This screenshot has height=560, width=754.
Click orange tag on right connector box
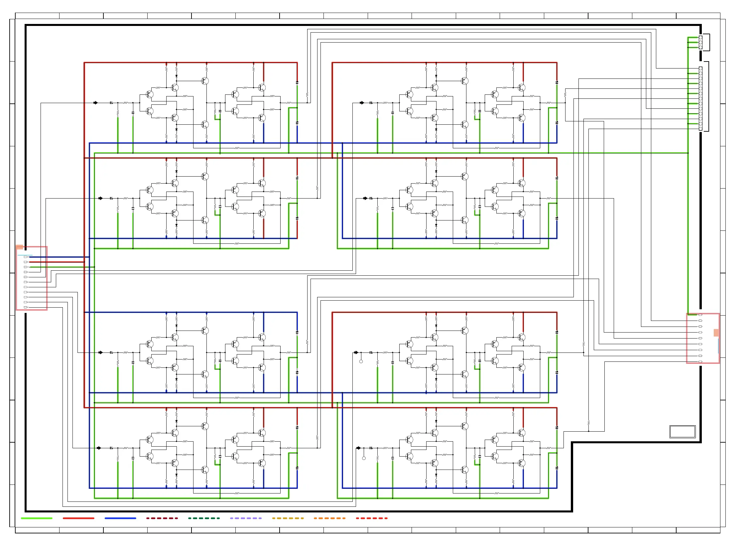click(x=716, y=333)
